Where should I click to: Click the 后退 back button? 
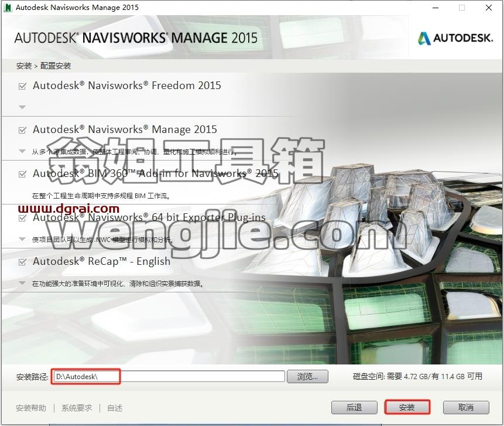(354, 408)
